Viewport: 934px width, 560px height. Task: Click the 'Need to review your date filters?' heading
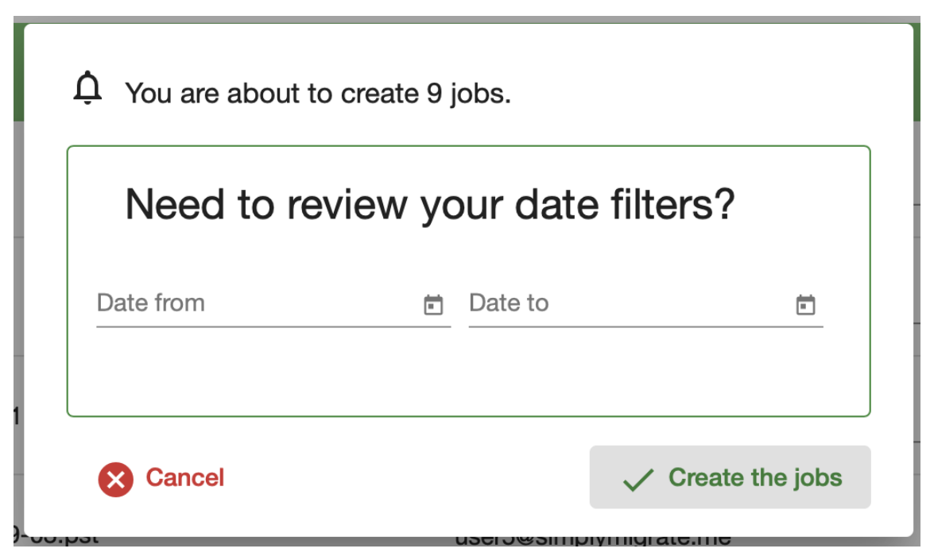click(429, 205)
